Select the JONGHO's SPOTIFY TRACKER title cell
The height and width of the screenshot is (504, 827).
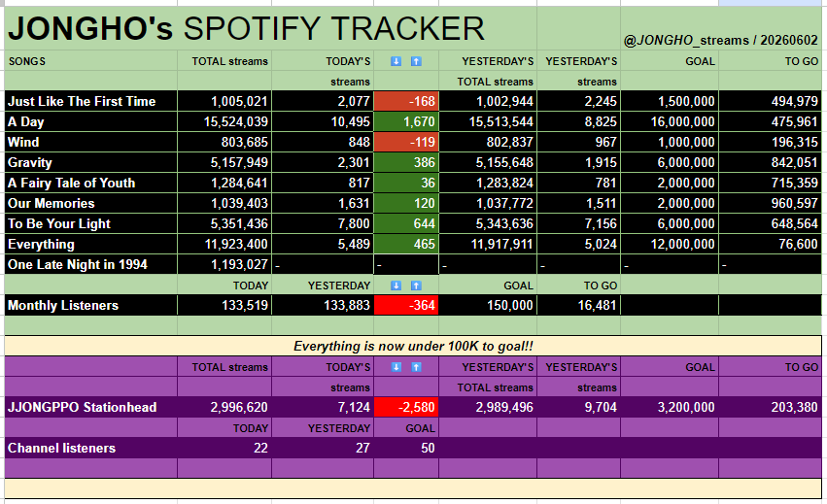pyautogui.click(x=270, y=28)
